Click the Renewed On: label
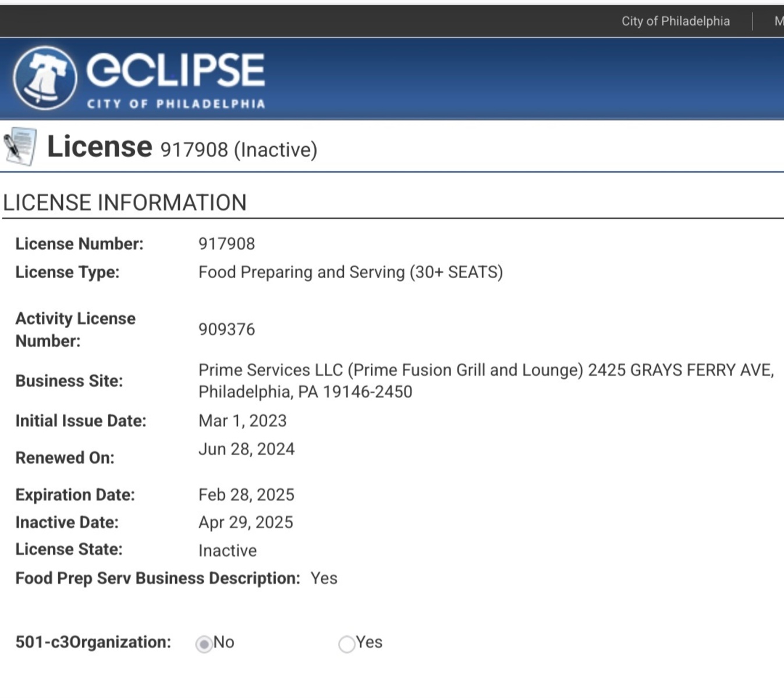Image resolution: width=784 pixels, height=698 pixels. pos(65,458)
